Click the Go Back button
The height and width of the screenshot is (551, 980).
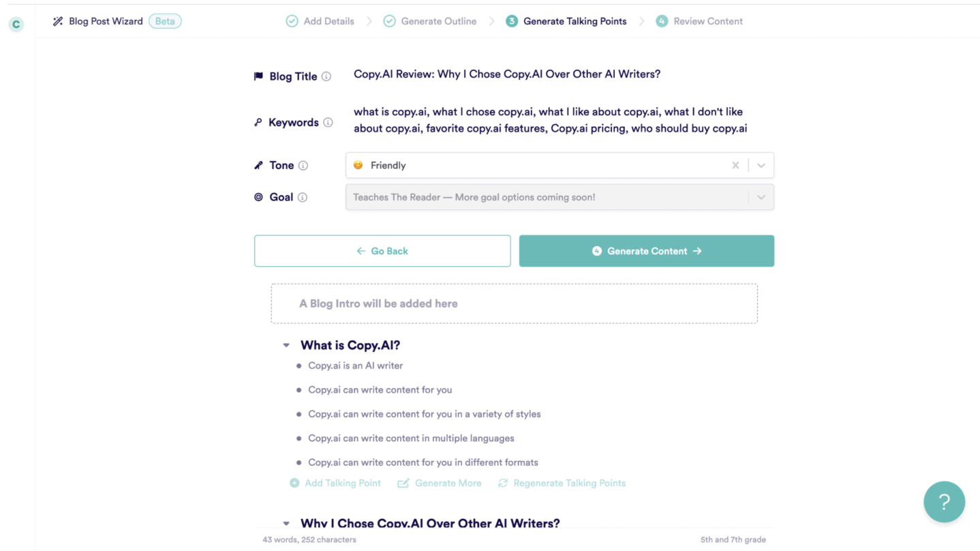tap(382, 251)
